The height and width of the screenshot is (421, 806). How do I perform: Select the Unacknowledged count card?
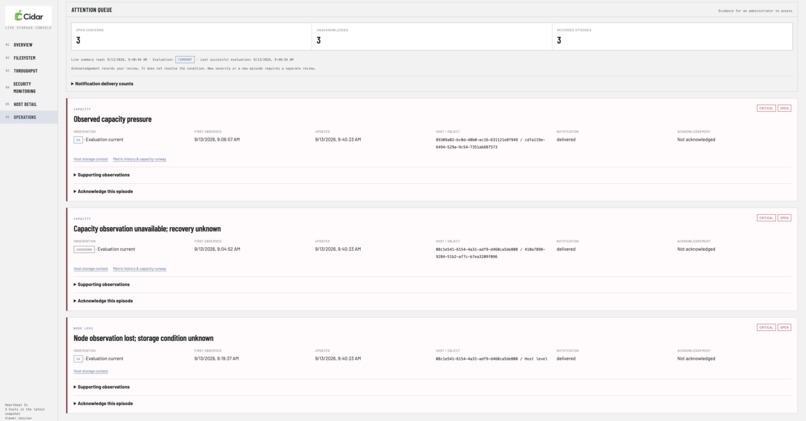[432, 36]
